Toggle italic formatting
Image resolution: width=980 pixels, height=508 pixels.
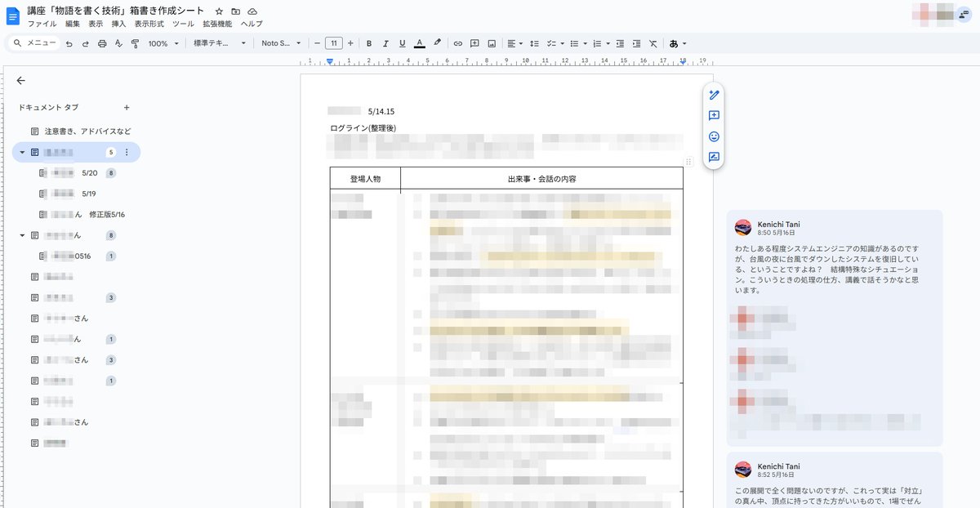(x=385, y=43)
